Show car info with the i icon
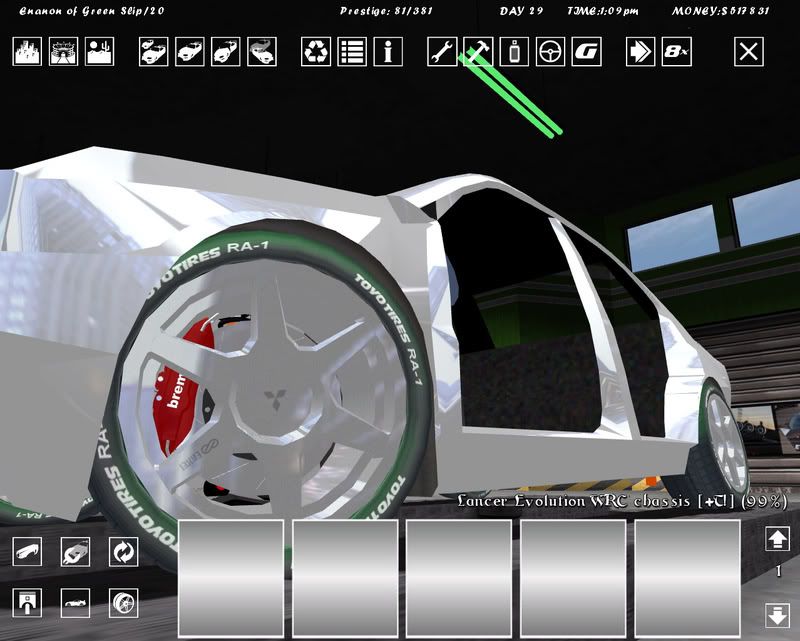 pos(388,52)
